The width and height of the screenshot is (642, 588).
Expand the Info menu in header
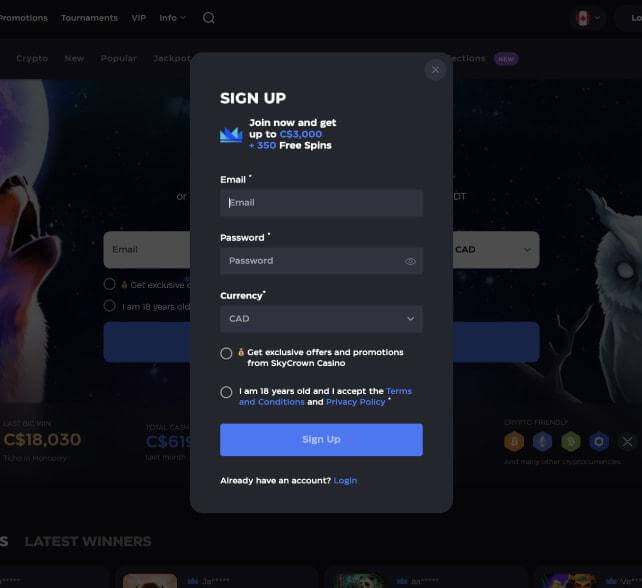click(172, 18)
